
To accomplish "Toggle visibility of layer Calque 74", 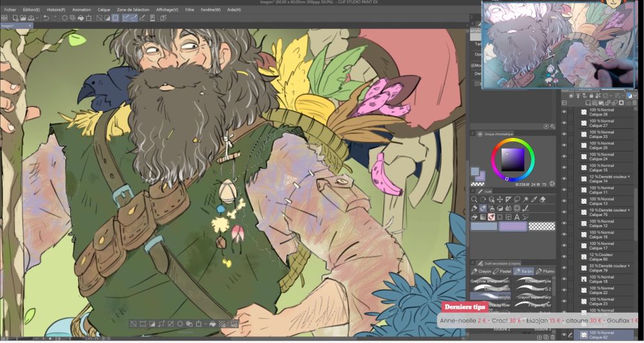I will pyautogui.click(x=564, y=179).
